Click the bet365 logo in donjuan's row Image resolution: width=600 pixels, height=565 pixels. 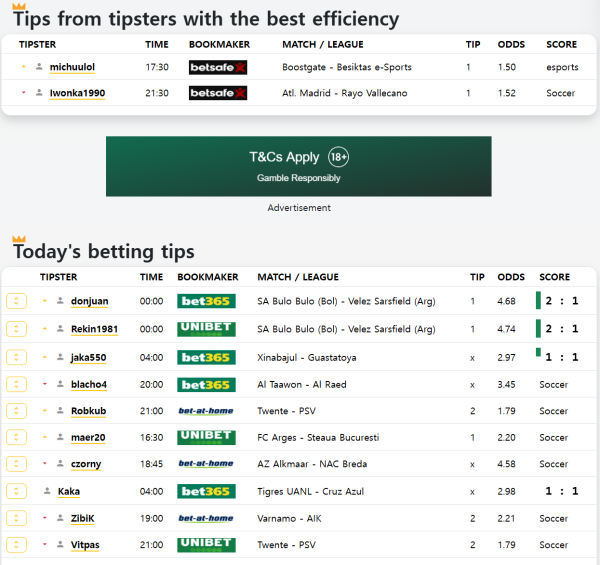click(x=206, y=301)
